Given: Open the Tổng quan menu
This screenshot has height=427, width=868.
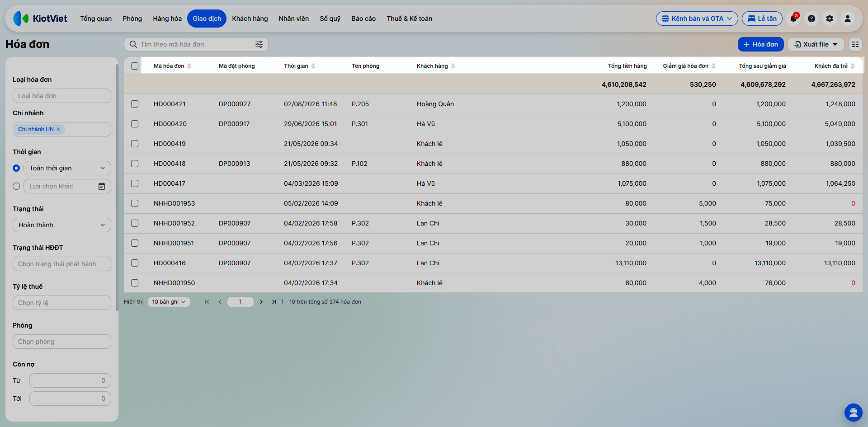Looking at the screenshot, I should [x=96, y=19].
